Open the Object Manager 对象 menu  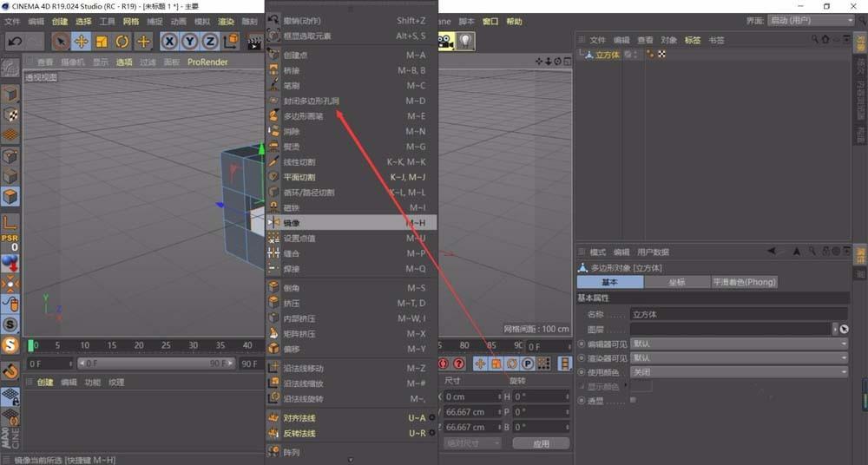[668, 40]
